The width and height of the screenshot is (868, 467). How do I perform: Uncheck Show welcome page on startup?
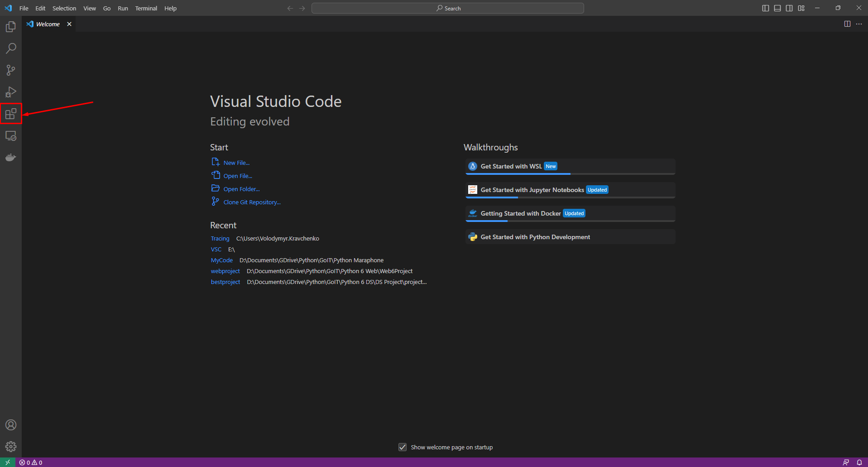pyautogui.click(x=403, y=447)
